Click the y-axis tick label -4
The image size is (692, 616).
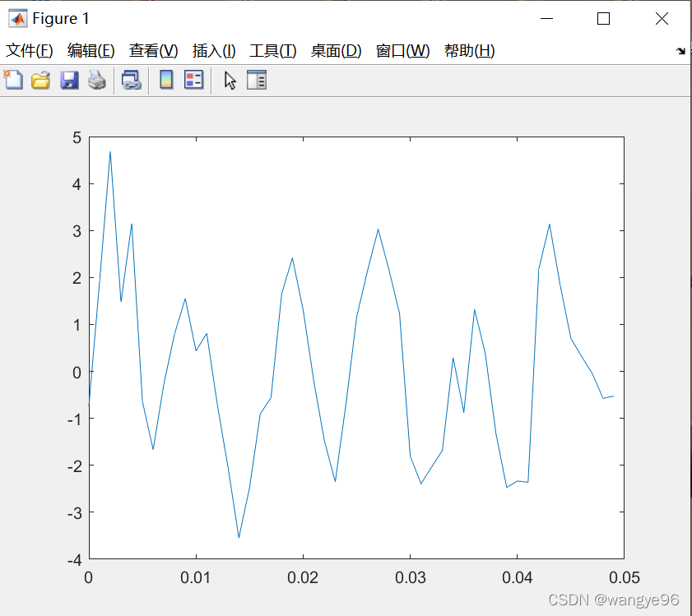pyautogui.click(x=75, y=560)
